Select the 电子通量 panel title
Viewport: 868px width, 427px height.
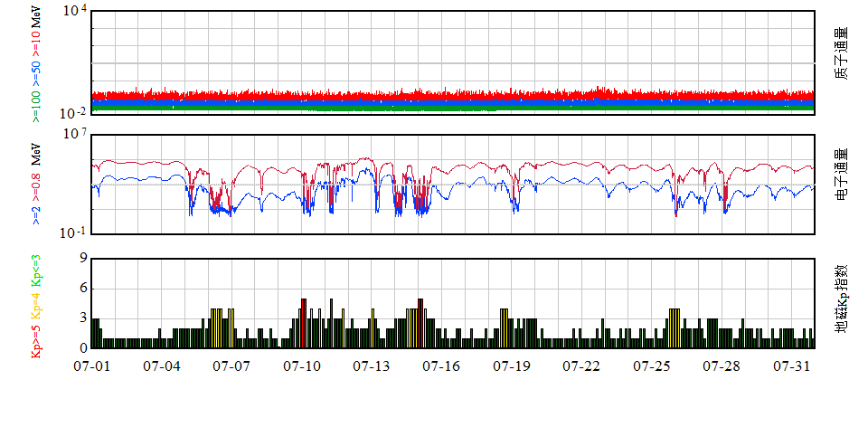(x=842, y=175)
